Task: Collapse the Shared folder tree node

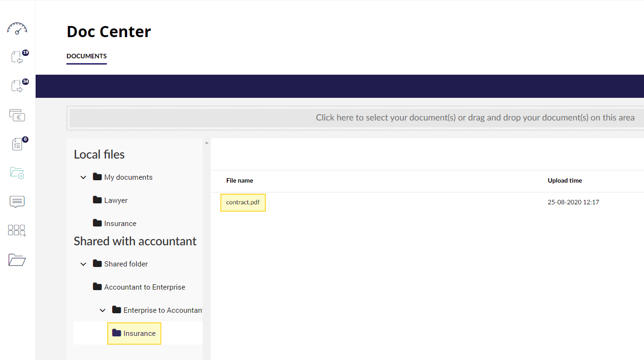Action: pos(83,264)
